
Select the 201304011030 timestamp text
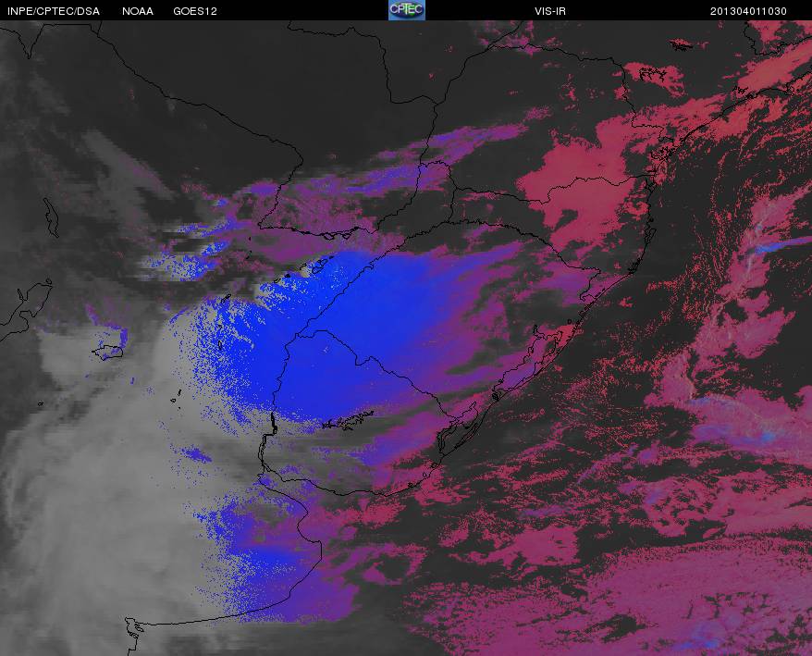[748, 11]
